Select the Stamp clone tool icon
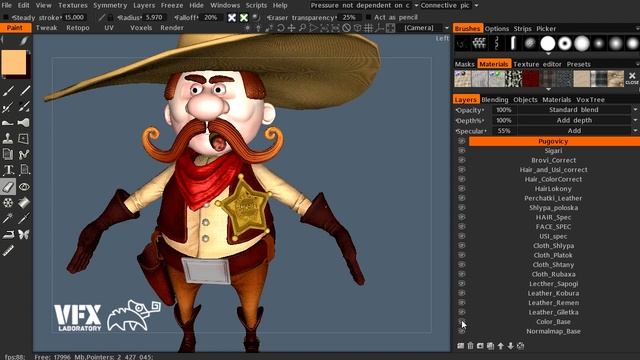Image resolution: width=640 pixels, height=360 pixels. [x=8, y=138]
